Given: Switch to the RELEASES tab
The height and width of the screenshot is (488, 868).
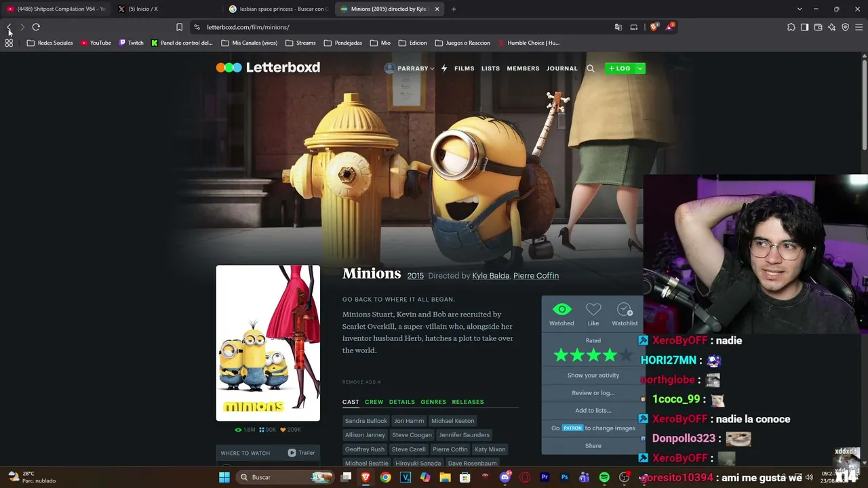Looking at the screenshot, I should coord(468,402).
